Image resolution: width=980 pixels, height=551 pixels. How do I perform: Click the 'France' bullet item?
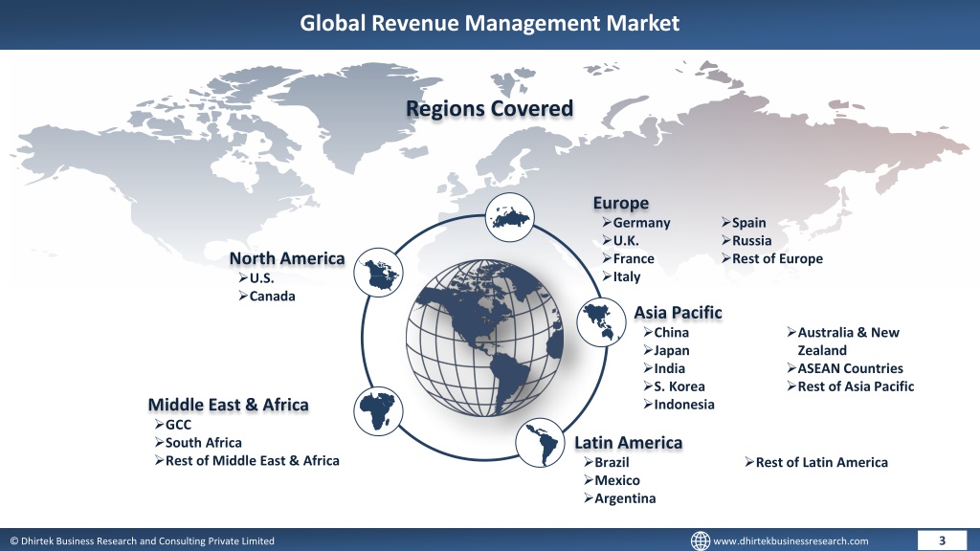(628, 258)
